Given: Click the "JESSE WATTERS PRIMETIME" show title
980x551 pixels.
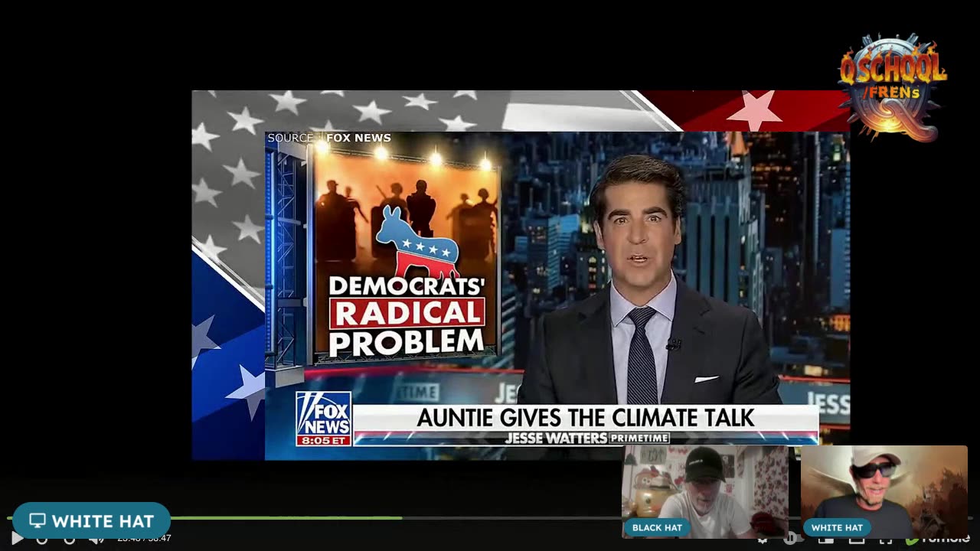Looking at the screenshot, I should click(587, 438).
